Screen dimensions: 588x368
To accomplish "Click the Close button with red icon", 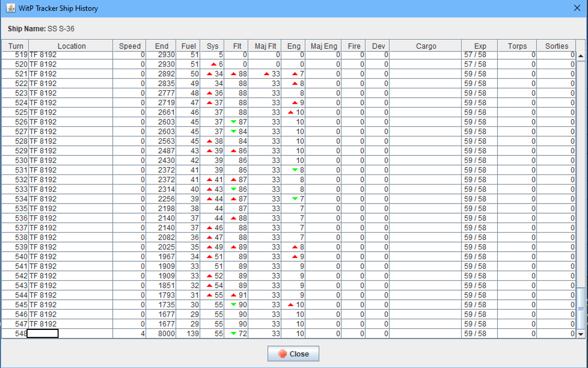I will [x=293, y=354].
